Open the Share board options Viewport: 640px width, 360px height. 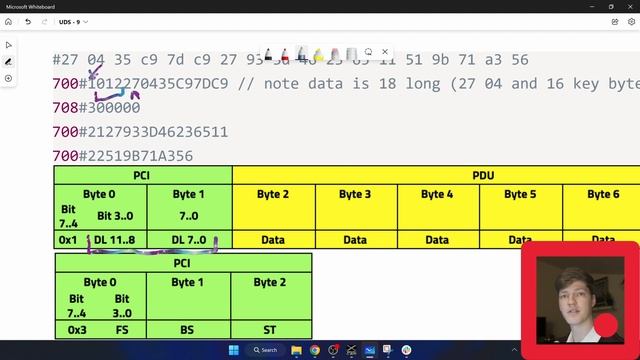tap(615, 22)
